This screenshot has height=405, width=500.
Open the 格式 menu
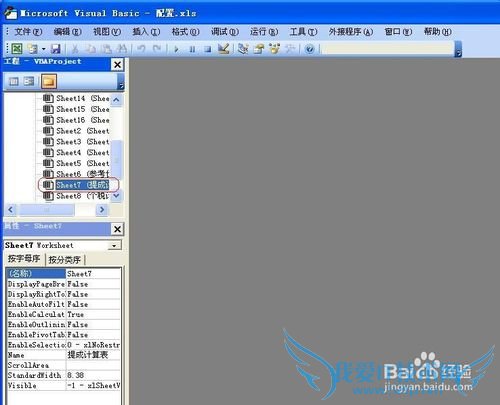[x=185, y=32]
